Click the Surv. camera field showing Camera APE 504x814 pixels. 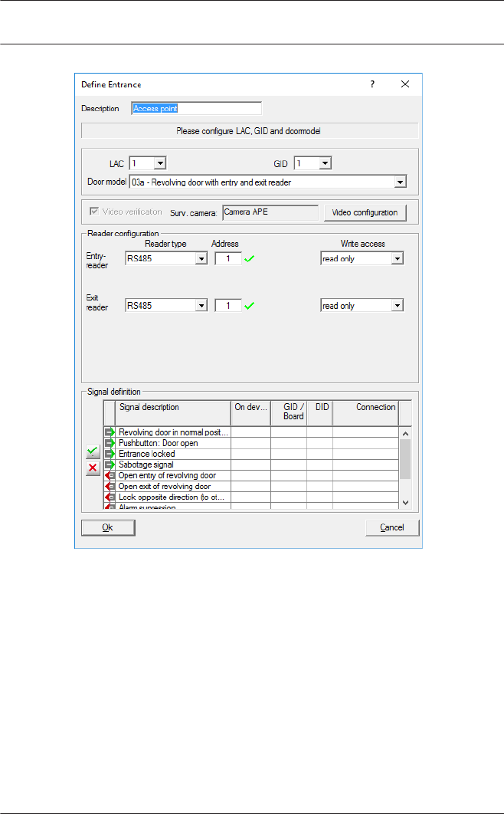tap(270, 213)
